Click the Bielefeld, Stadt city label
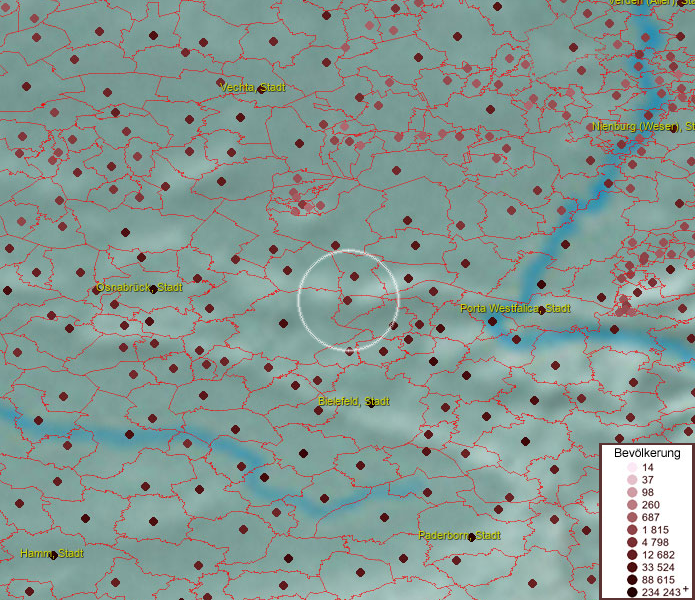The width and height of the screenshot is (695, 600). (x=354, y=401)
